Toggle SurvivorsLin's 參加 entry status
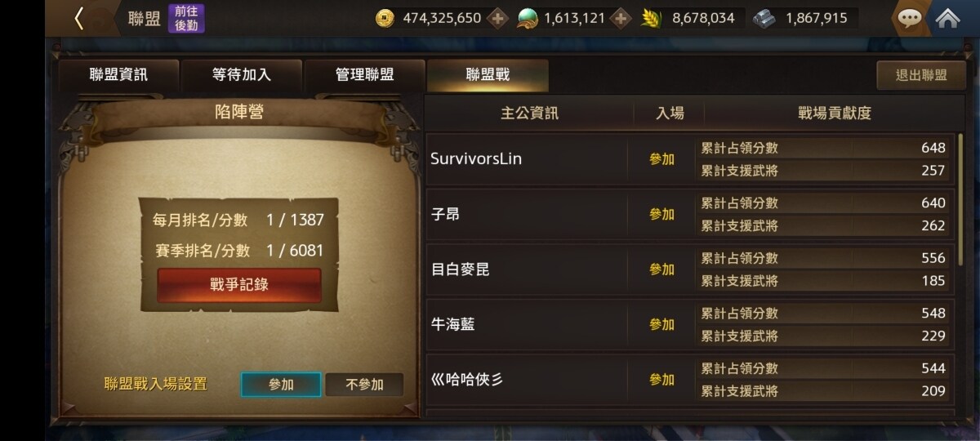The width and height of the screenshot is (980, 441). tap(661, 159)
